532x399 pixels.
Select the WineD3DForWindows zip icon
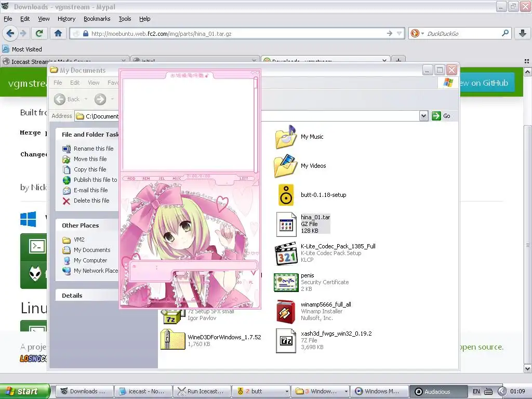(x=172, y=340)
